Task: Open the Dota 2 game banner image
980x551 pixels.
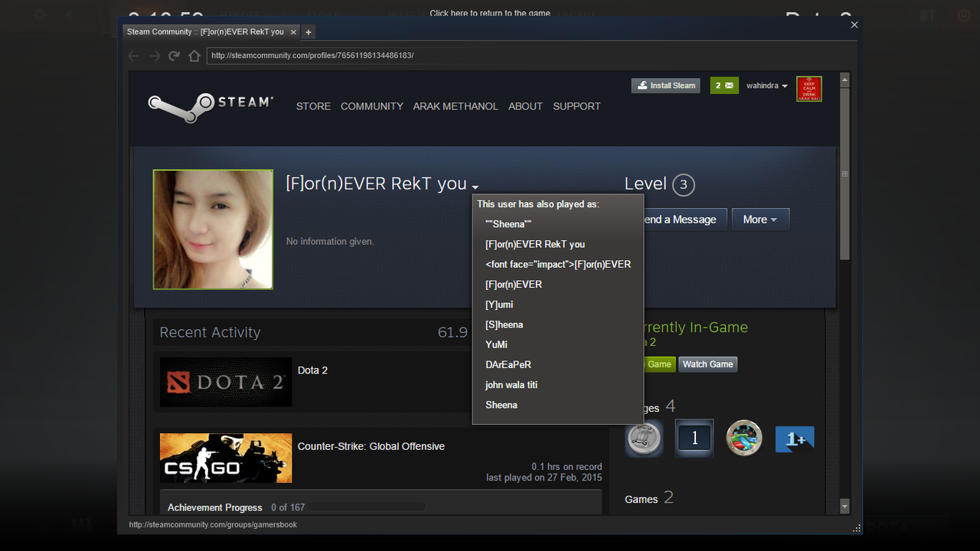Action: coord(226,382)
